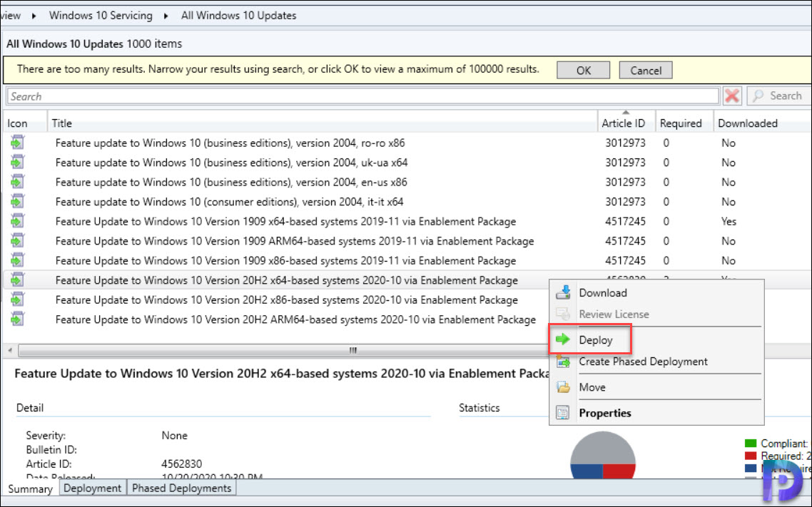Click icon of 1909 x86-based update row

(18, 260)
